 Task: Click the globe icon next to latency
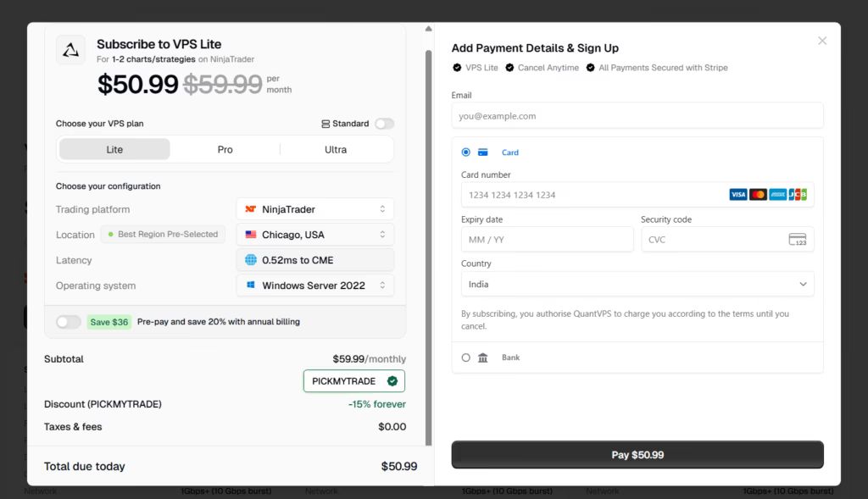click(249, 259)
